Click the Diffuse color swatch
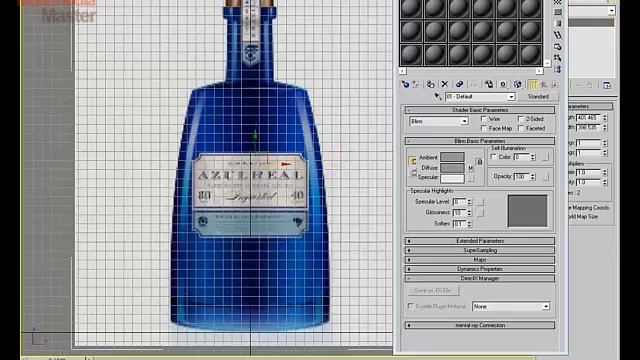 coord(452,168)
